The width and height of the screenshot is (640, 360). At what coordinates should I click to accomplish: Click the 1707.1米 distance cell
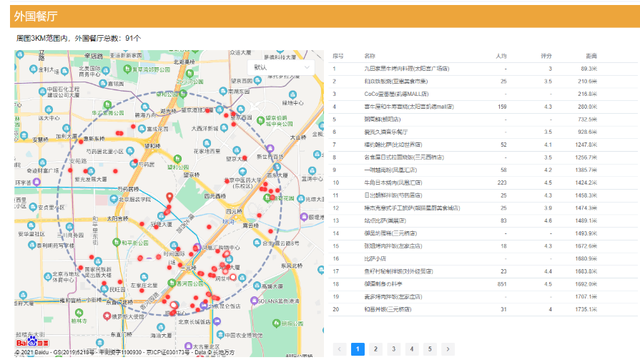point(586,296)
